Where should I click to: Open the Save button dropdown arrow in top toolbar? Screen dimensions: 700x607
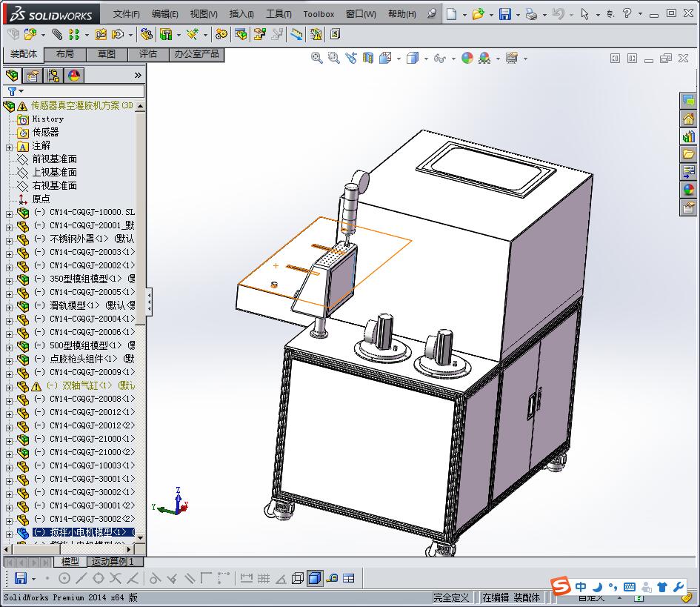tap(518, 14)
